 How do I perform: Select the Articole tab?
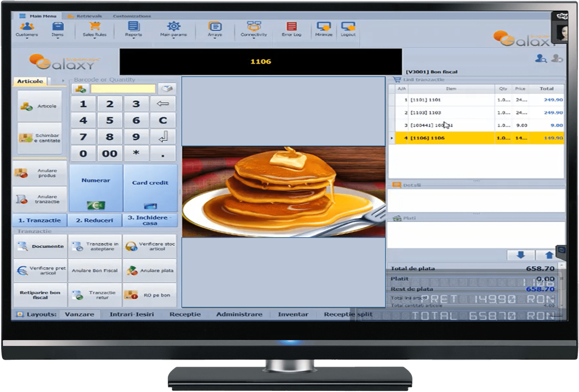coord(30,81)
